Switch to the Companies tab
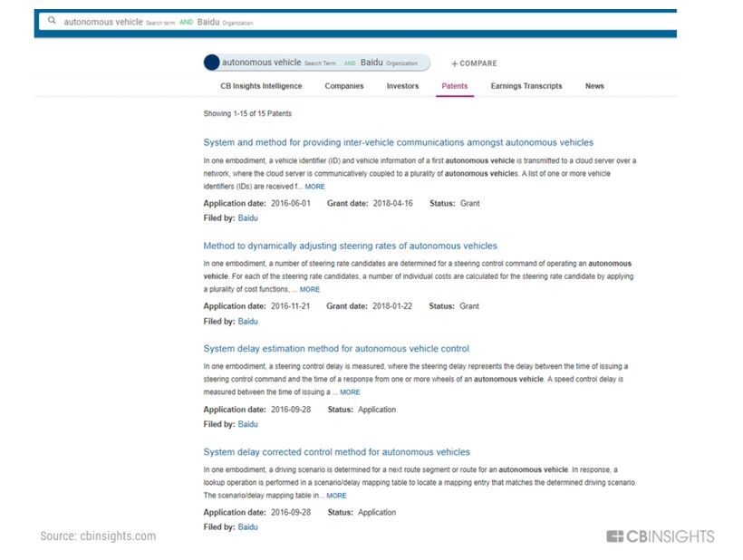The width and height of the screenshot is (743, 560). coord(344,86)
